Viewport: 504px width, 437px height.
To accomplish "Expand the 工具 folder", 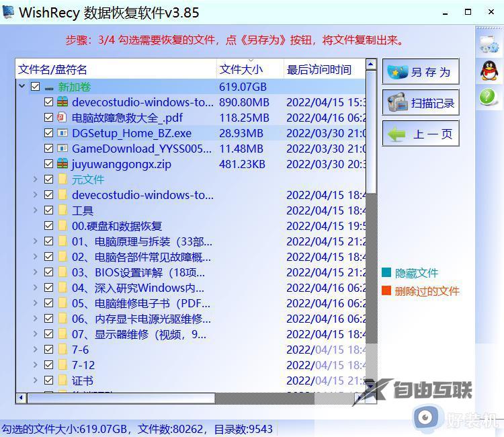I will 36,210.
